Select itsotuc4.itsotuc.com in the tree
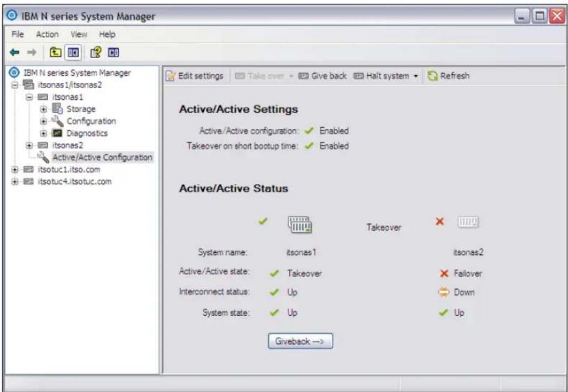568x392 pixels. (x=74, y=181)
